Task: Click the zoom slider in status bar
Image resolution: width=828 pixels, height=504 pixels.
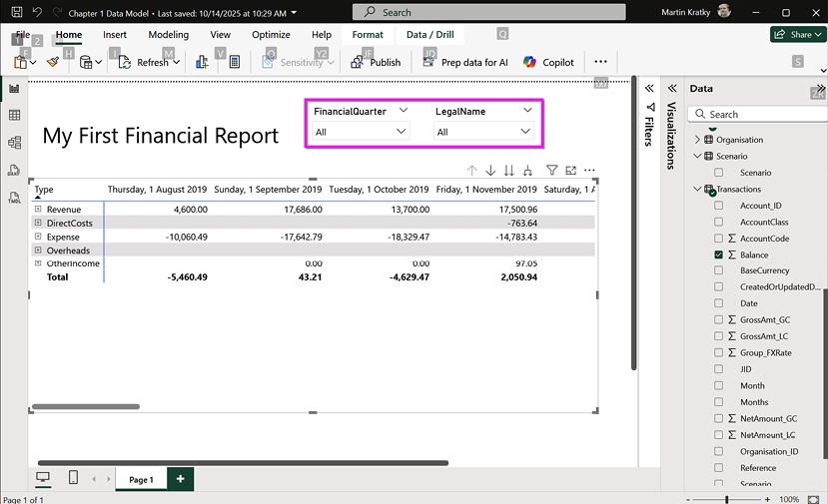Action: 726,499
